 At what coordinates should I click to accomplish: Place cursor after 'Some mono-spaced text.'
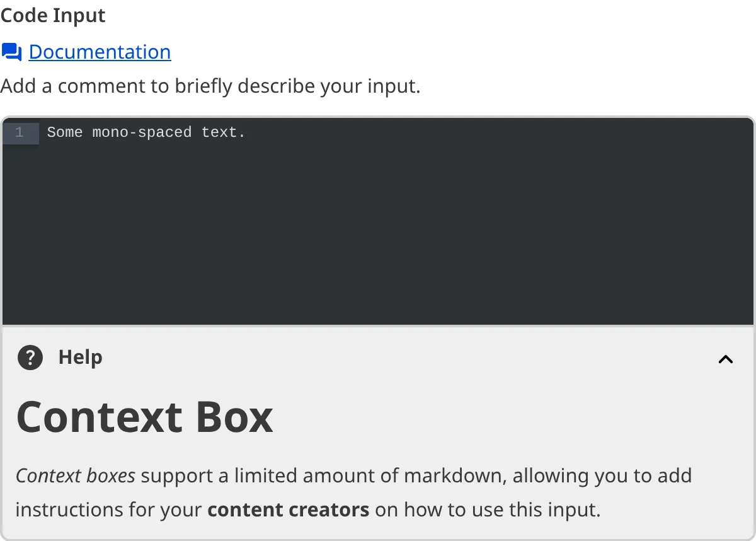[x=246, y=133]
